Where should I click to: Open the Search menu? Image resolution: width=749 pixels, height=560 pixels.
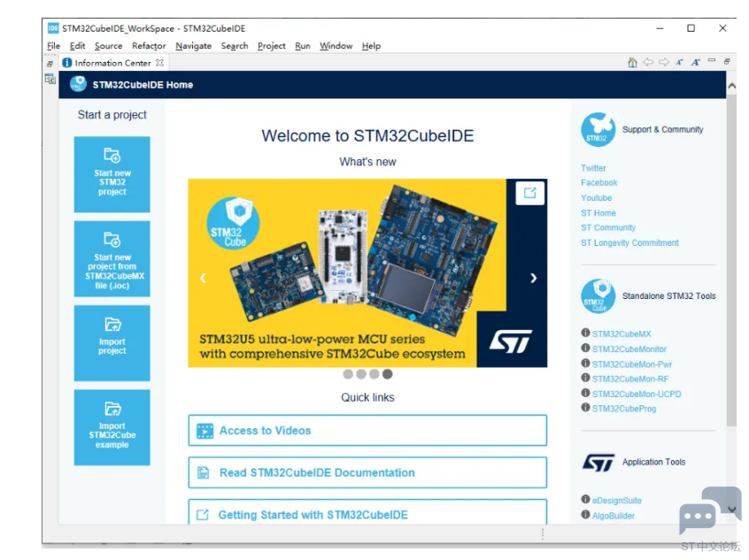tap(235, 46)
